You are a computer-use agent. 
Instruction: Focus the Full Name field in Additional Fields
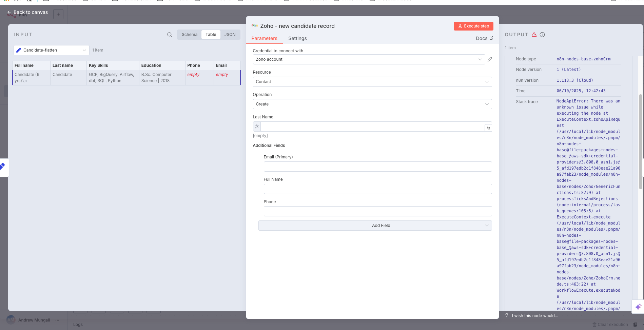pyautogui.click(x=378, y=189)
